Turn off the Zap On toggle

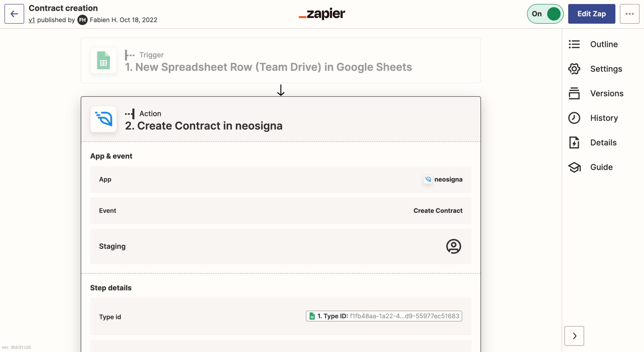(545, 14)
